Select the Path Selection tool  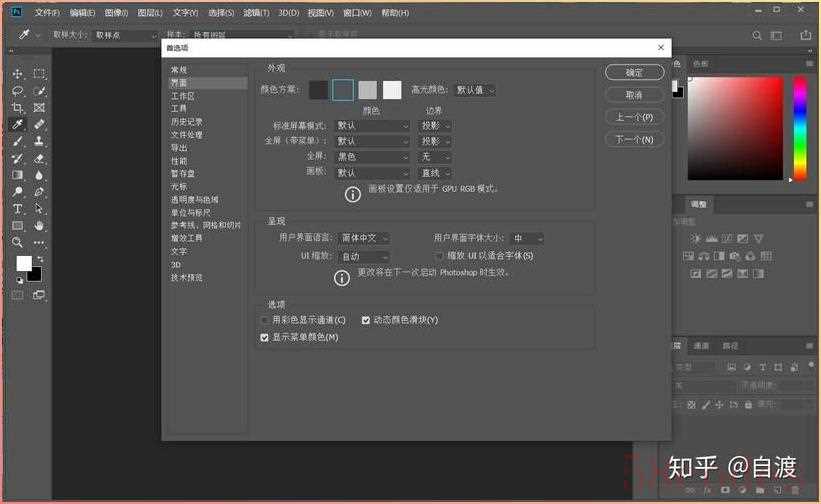(x=39, y=209)
